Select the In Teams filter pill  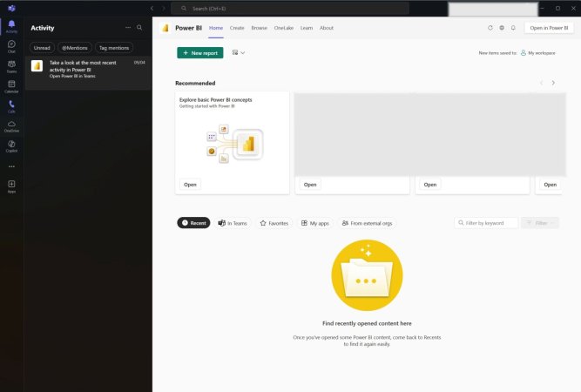[233, 223]
